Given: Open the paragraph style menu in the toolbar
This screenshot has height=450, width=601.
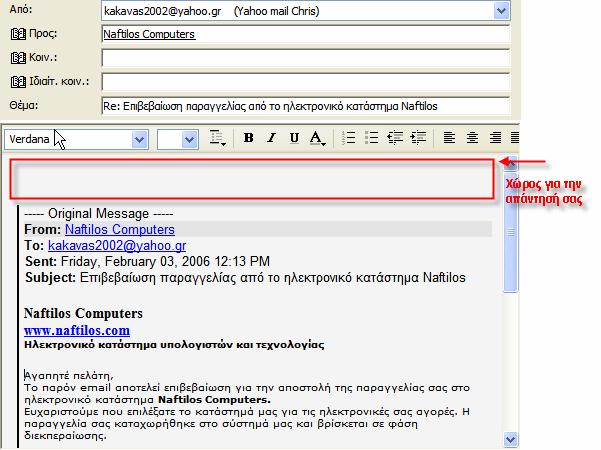Looking at the screenshot, I should 218,138.
